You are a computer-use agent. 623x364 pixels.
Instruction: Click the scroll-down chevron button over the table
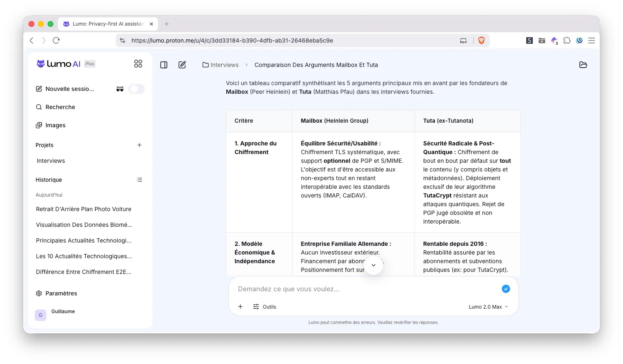tap(374, 265)
